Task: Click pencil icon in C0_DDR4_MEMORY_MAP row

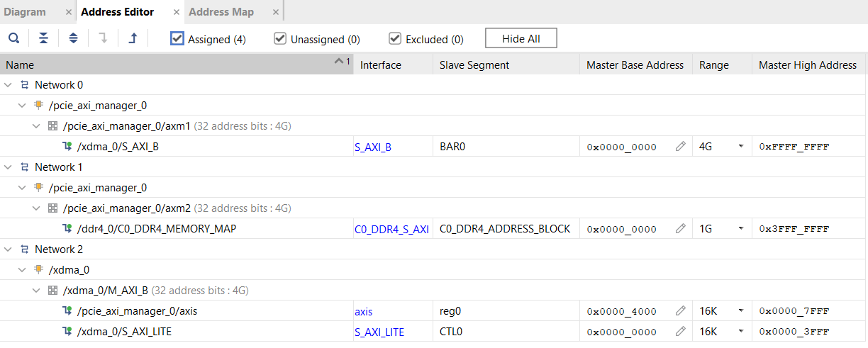Action: (x=680, y=229)
